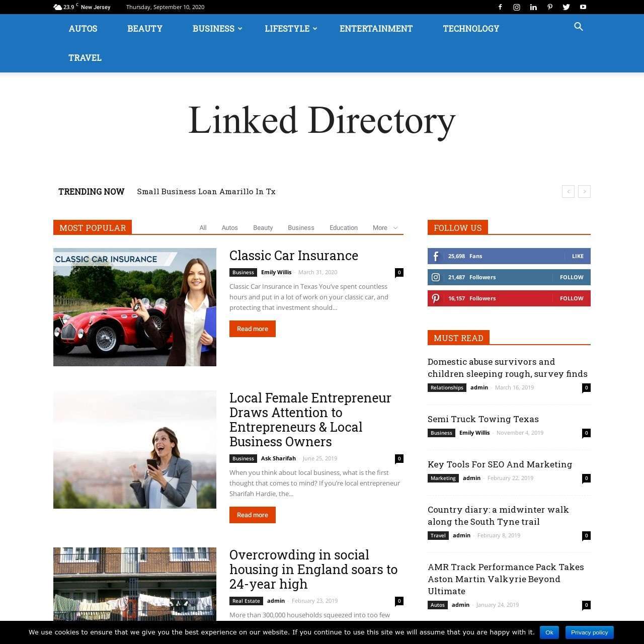The image size is (644, 644).
Task: Click the Relationships category tag
Action: (447, 387)
